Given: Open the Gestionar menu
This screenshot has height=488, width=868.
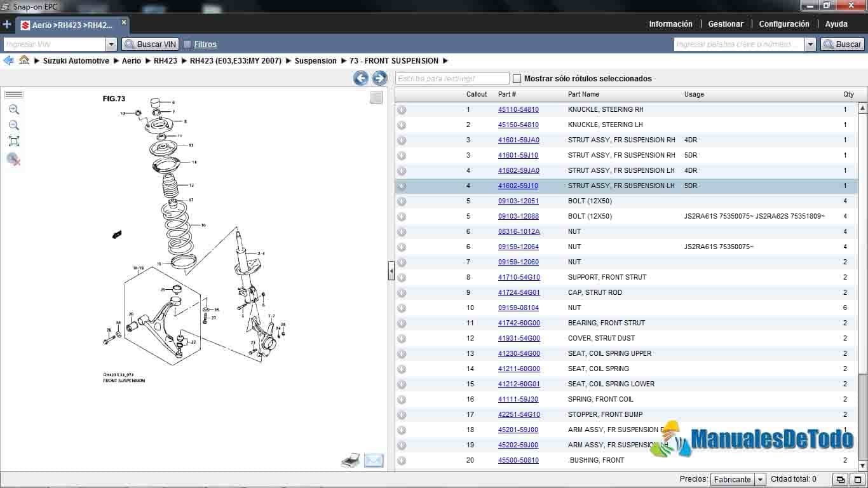Looking at the screenshot, I should (726, 24).
